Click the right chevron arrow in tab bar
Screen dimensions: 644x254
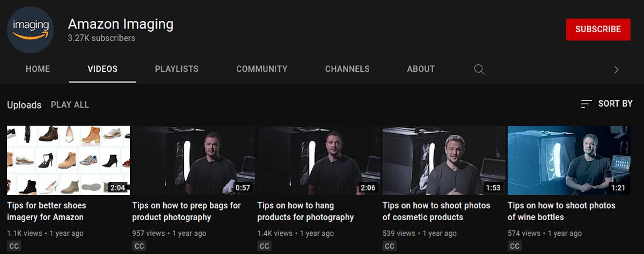(x=616, y=69)
